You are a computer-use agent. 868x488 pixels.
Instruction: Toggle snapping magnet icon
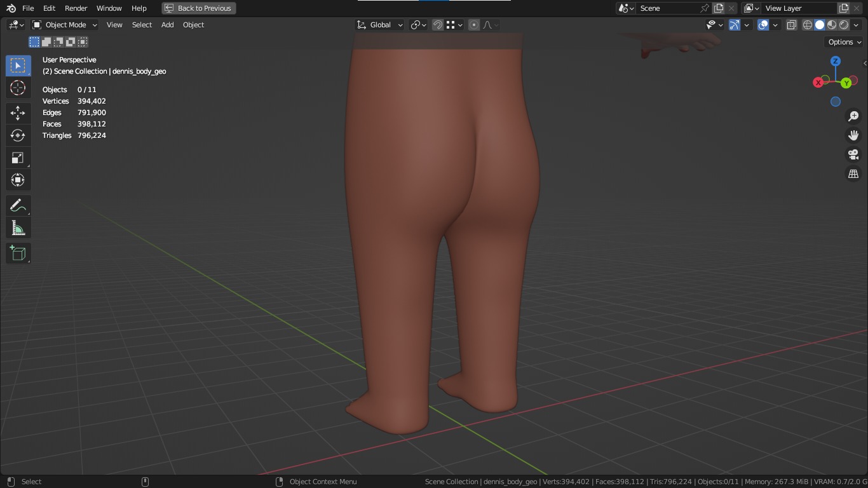[438, 25]
